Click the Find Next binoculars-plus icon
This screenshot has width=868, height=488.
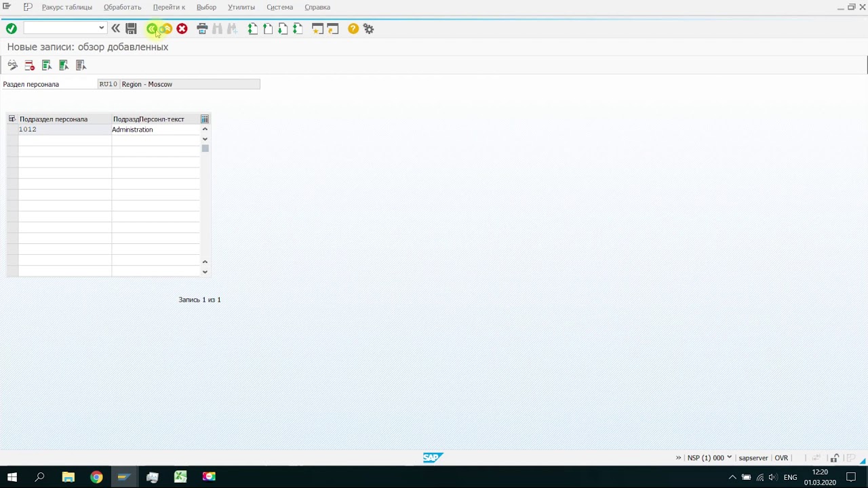click(x=232, y=28)
